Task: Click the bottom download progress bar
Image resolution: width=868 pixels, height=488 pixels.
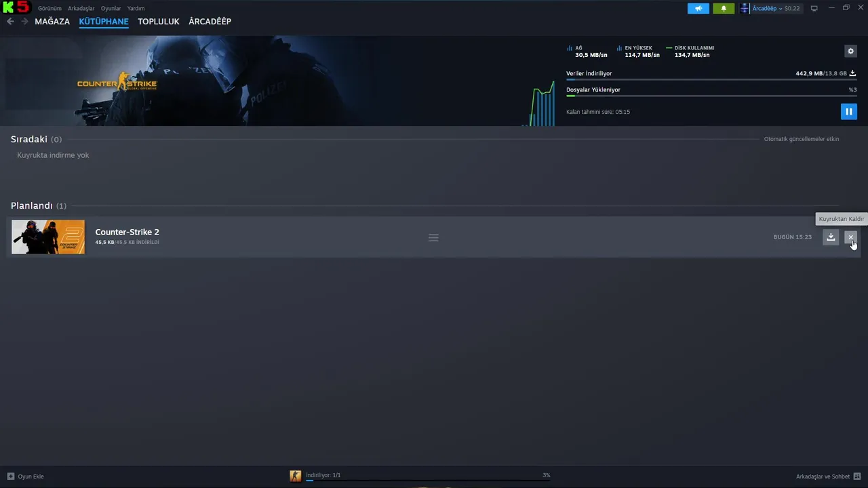Action: tap(428, 480)
